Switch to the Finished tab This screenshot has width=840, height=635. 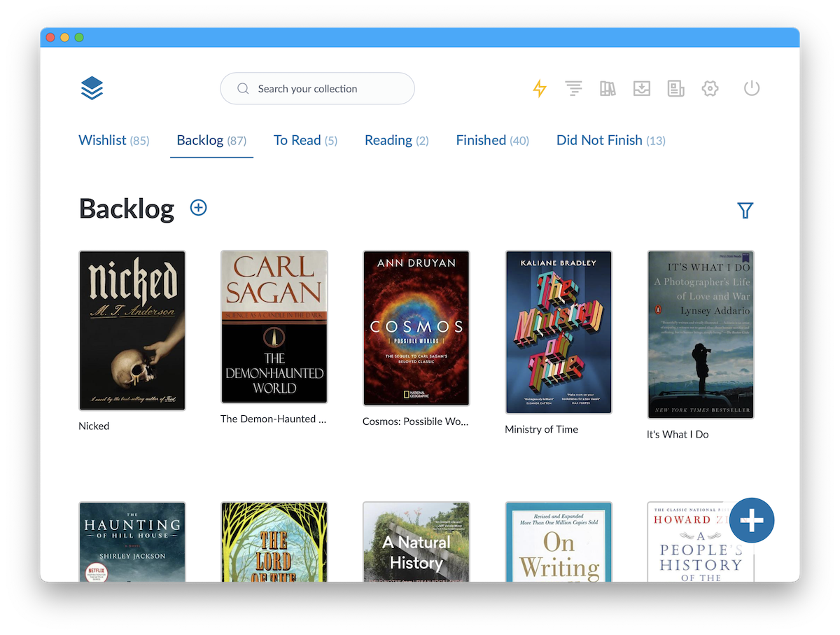(x=492, y=140)
